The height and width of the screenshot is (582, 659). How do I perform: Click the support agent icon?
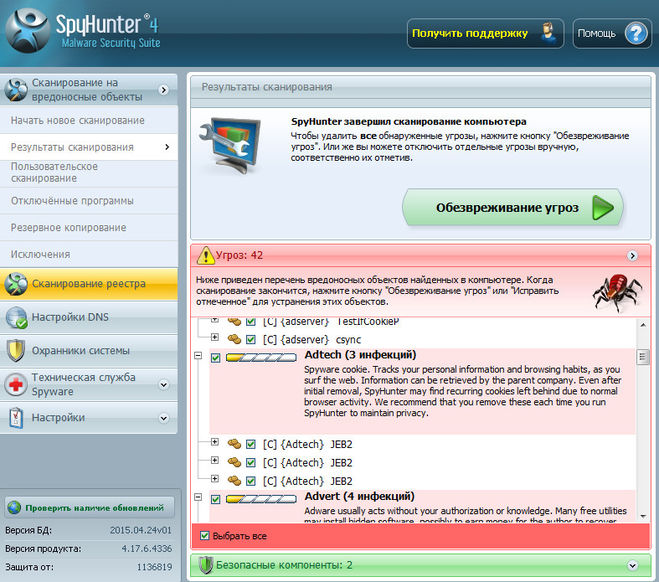(548, 33)
